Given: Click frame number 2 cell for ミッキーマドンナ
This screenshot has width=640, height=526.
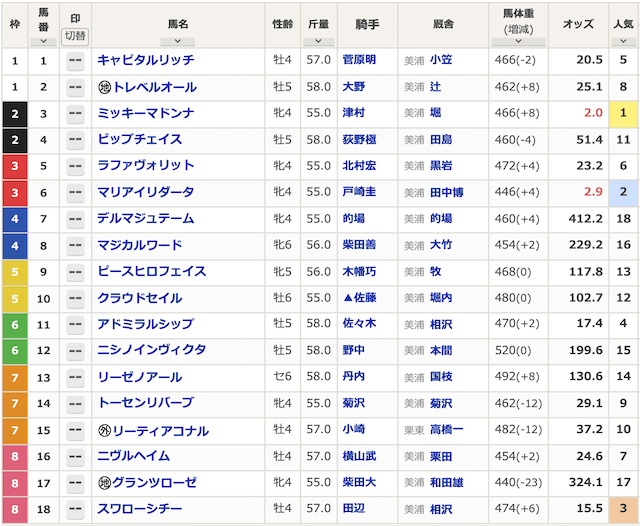Looking at the screenshot, I should pos(15,114).
